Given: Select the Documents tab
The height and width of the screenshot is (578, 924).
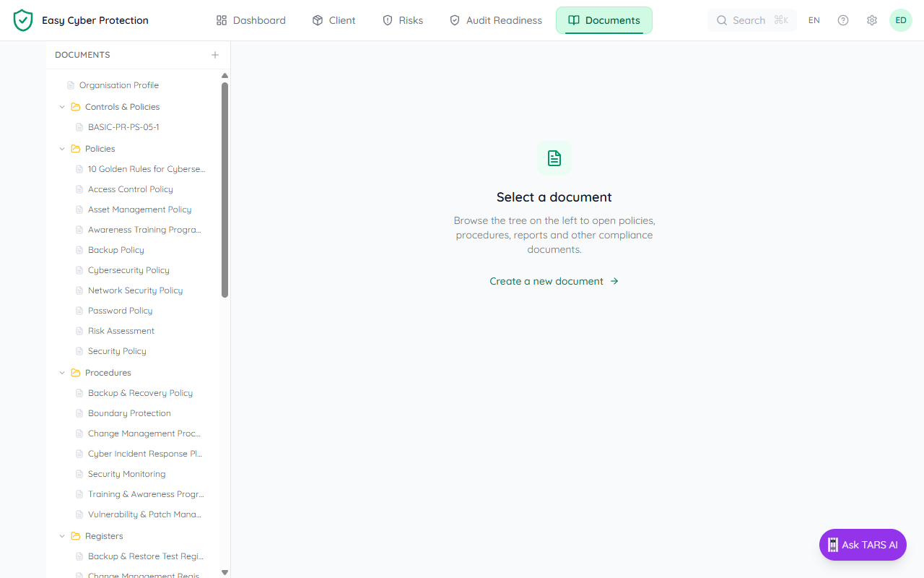Looking at the screenshot, I should tap(604, 20).
